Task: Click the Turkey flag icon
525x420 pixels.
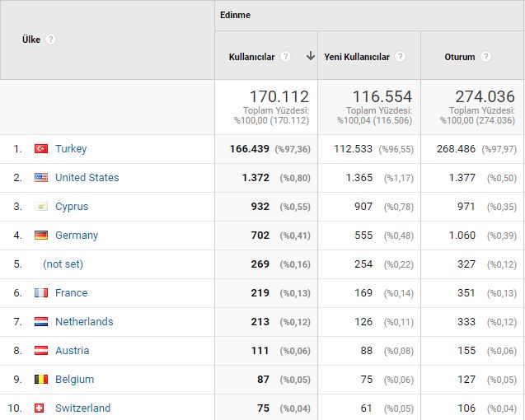Action: pos(41,149)
